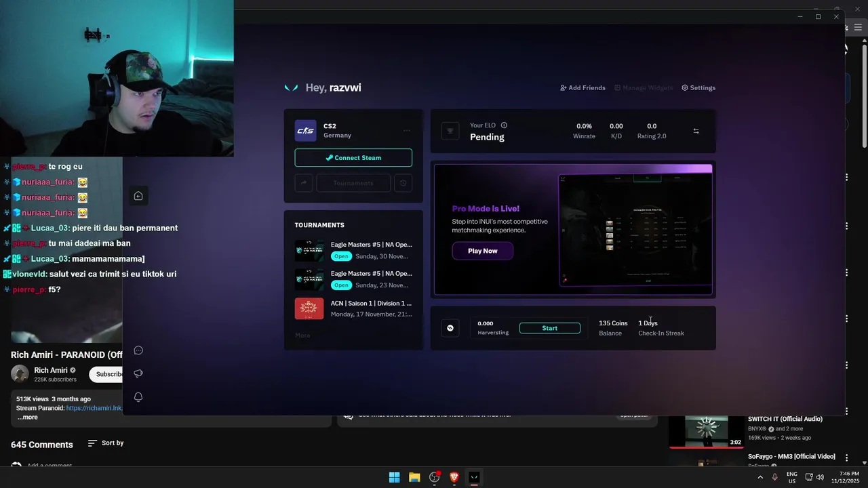
Task: Open the home icon in INUI sidebar
Action: coord(138,196)
